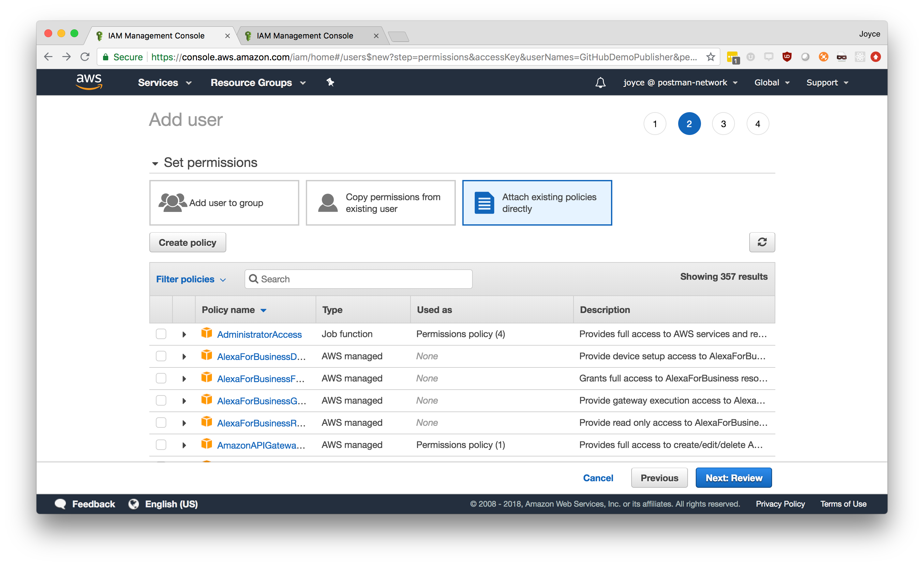Screen dimensions: 924x566
Task: Click the uBlock shield extension icon
Action: tap(787, 57)
